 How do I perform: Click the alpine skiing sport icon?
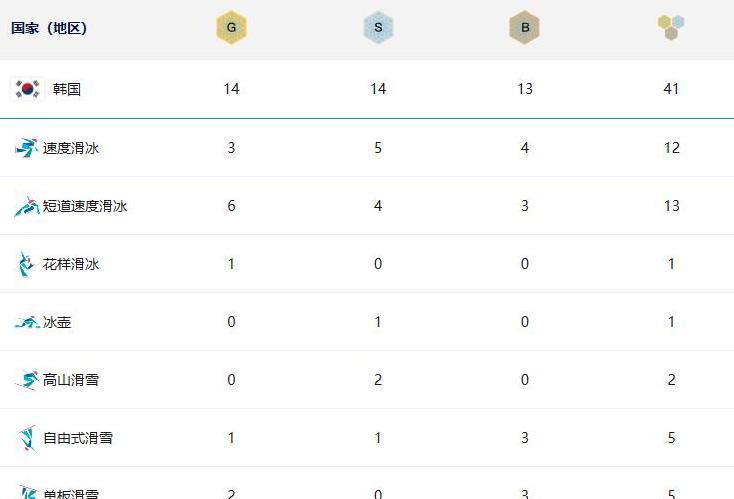click(27, 380)
